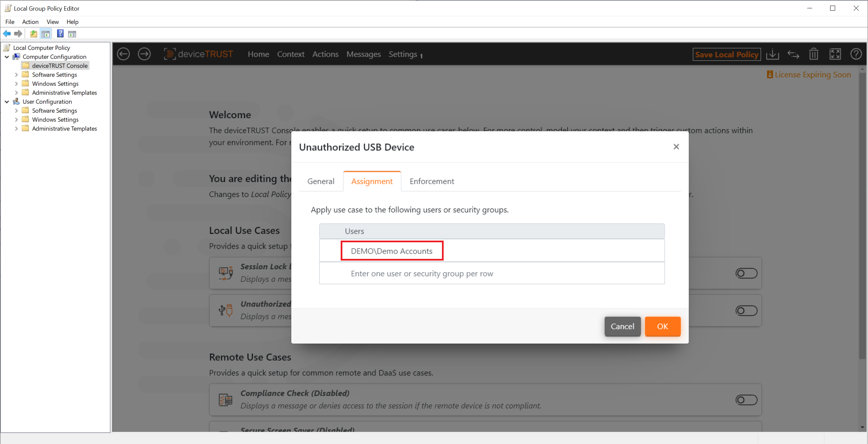868x444 pixels.
Task: Click the download policy icon
Action: [772, 54]
